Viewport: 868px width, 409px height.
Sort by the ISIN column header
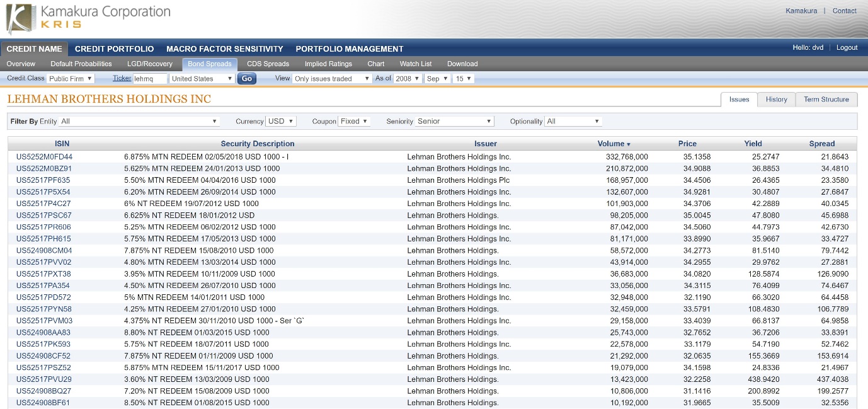62,144
